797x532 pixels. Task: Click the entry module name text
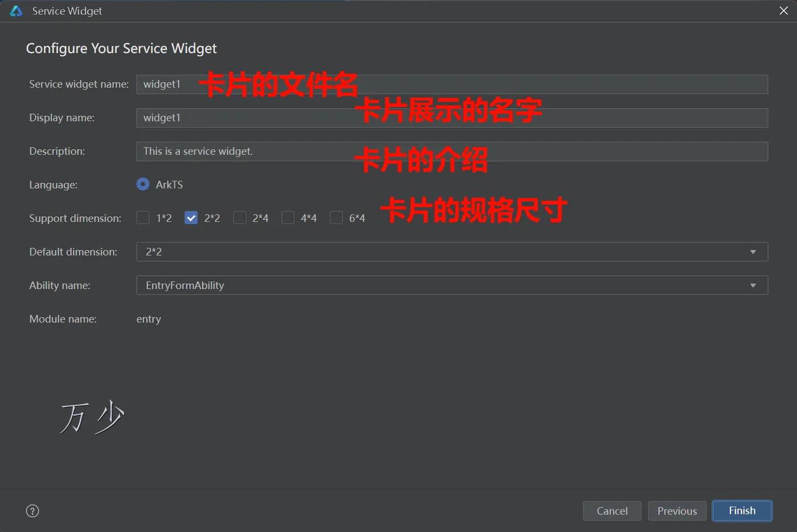pyautogui.click(x=149, y=319)
